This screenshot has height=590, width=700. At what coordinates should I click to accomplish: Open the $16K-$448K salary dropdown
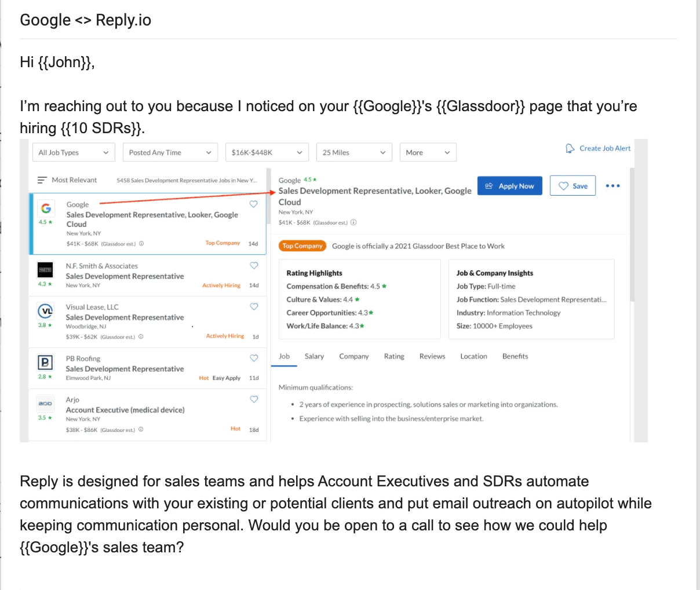coord(267,152)
